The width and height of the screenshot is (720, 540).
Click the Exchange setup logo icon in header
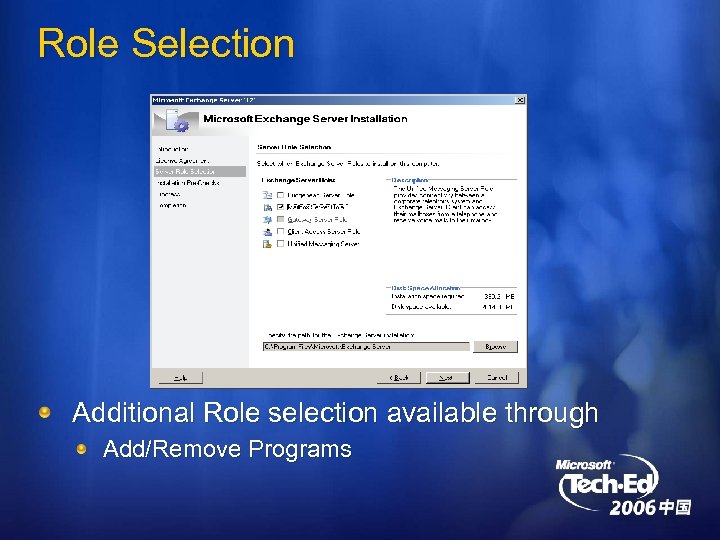176,121
